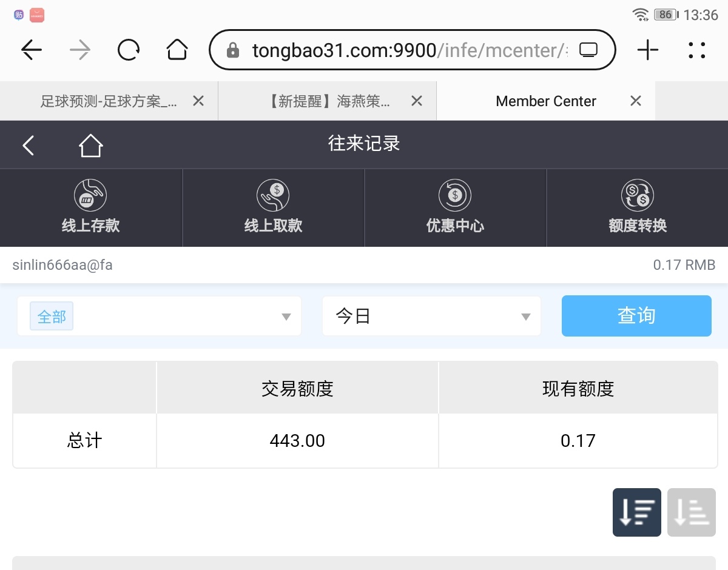
Task: Open 额度转换 balance transfer
Action: click(x=637, y=208)
